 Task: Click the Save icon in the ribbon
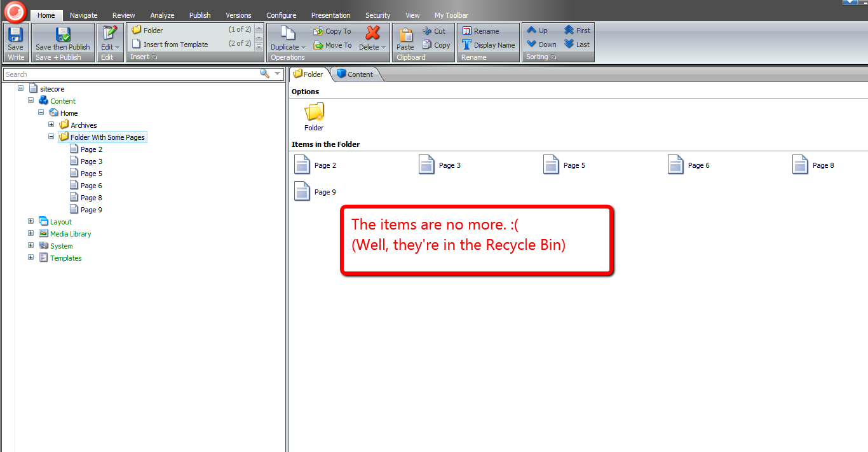pyautogui.click(x=15, y=35)
